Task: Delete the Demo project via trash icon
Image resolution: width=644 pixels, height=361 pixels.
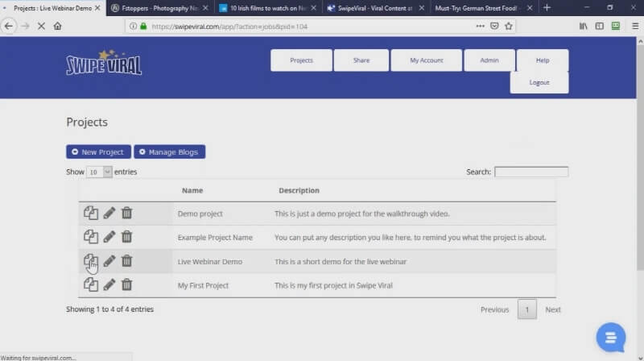Action: coord(126,213)
